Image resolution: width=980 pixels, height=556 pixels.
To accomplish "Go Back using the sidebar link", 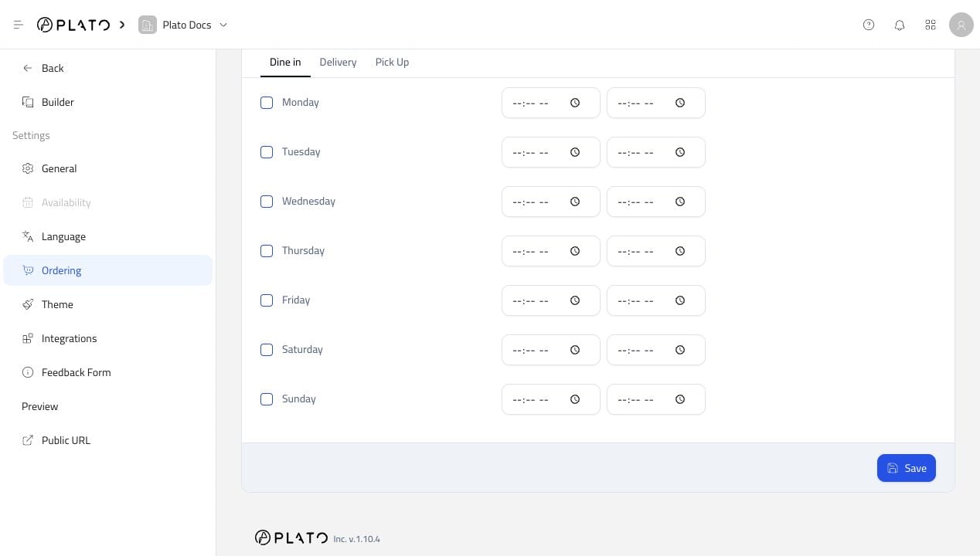I will click(x=107, y=68).
